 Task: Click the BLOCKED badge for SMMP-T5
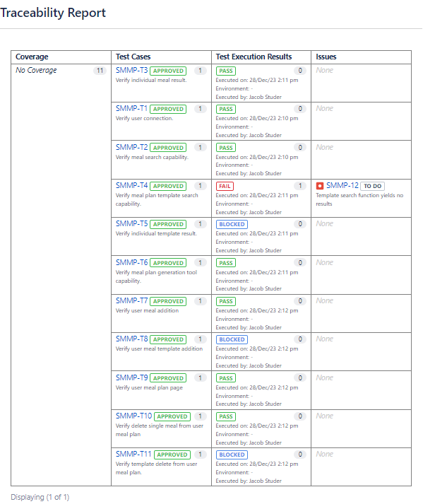coord(232,224)
